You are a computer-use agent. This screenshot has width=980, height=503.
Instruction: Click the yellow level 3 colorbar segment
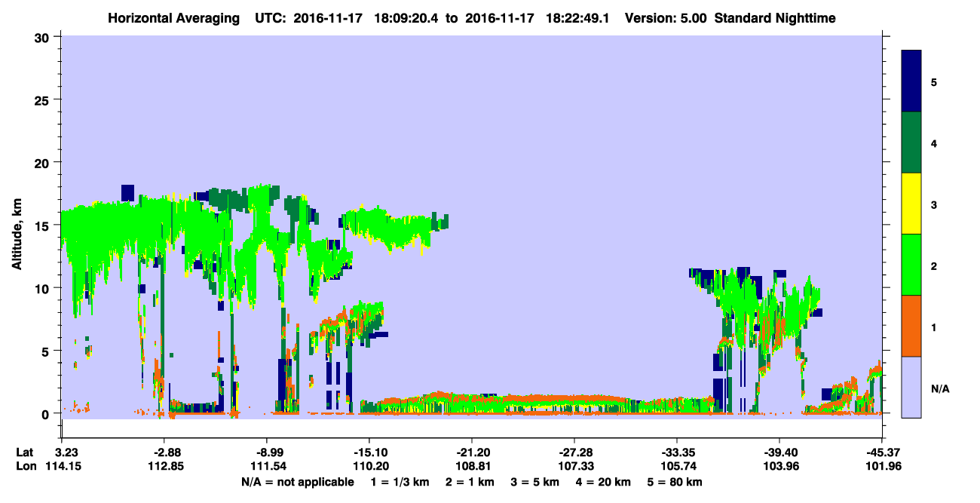pos(911,204)
